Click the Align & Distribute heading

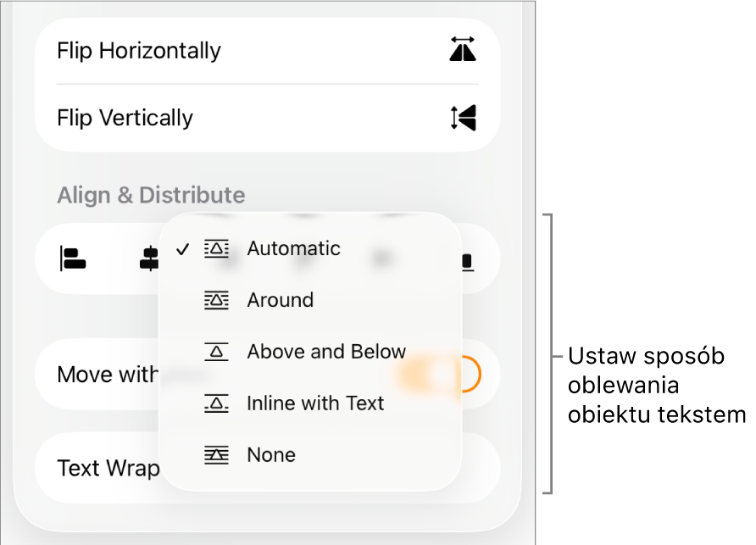(x=151, y=195)
